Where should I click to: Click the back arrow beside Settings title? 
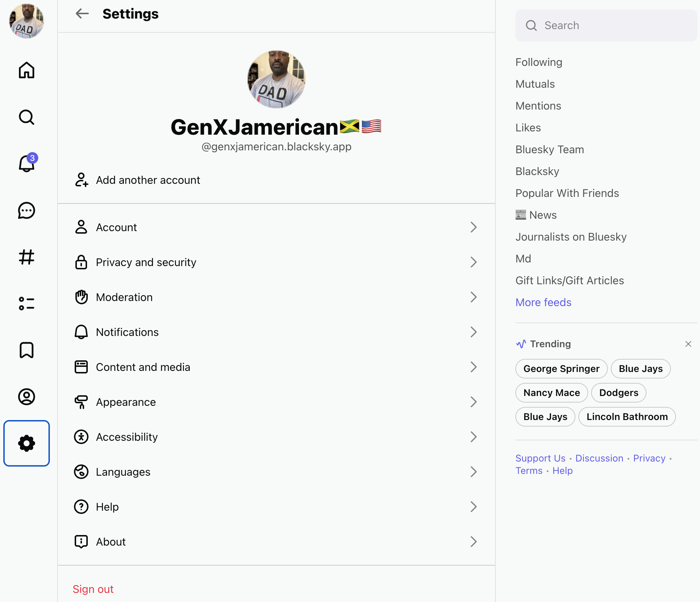tap(82, 13)
